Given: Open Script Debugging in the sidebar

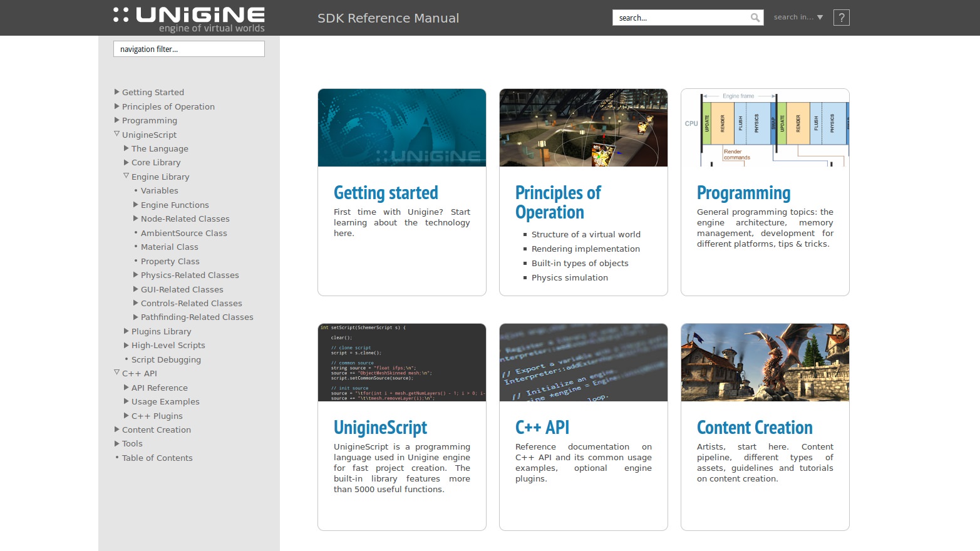Looking at the screenshot, I should [x=166, y=359].
